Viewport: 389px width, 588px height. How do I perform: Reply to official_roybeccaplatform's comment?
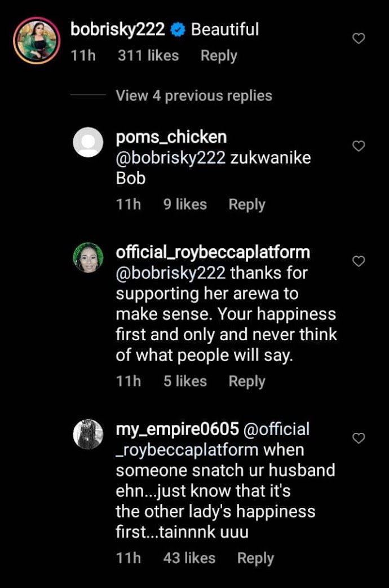[x=247, y=381]
